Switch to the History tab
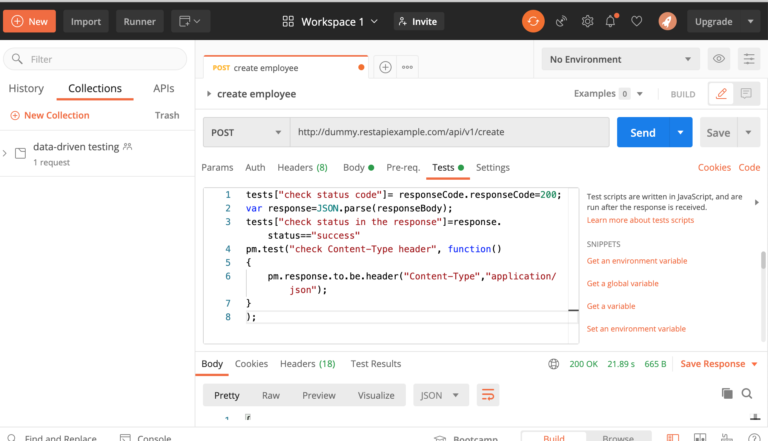 point(26,88)
